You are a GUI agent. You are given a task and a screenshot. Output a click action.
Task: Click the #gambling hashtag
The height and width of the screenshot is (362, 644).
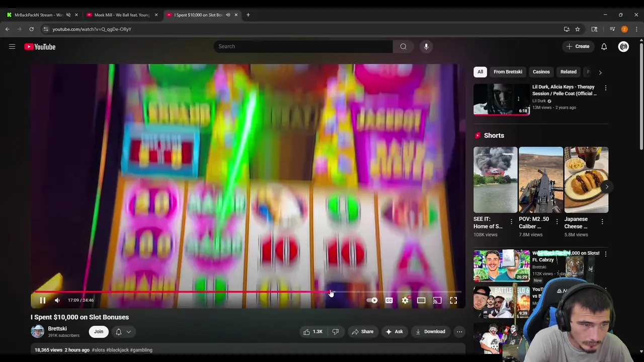[141, 350]
